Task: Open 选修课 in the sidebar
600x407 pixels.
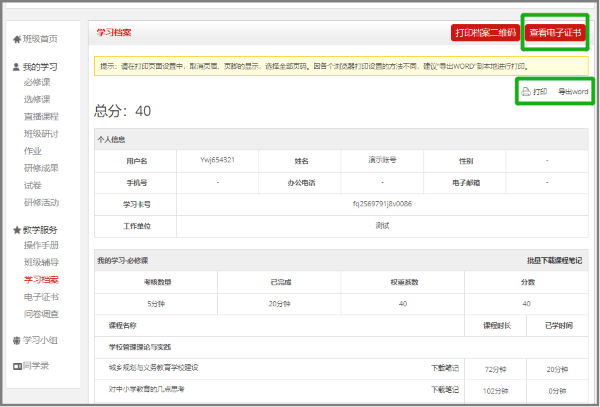Action: point(37,100)
